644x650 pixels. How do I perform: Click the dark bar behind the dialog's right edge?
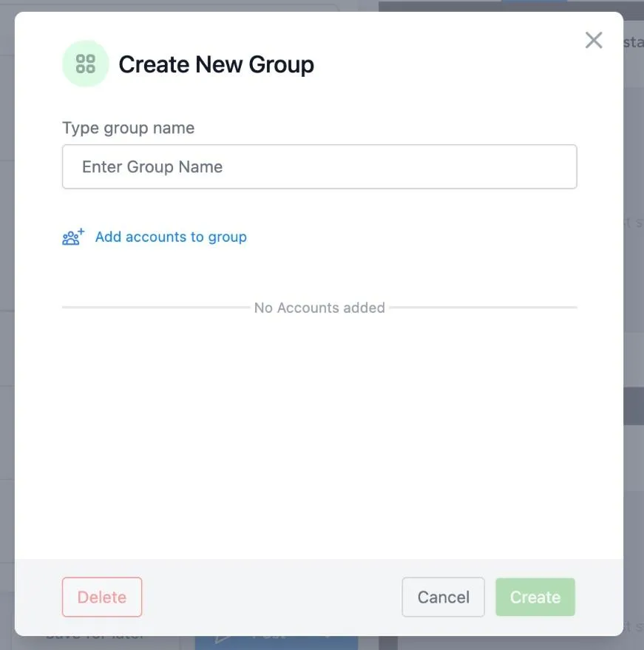(x=633, y=406)
